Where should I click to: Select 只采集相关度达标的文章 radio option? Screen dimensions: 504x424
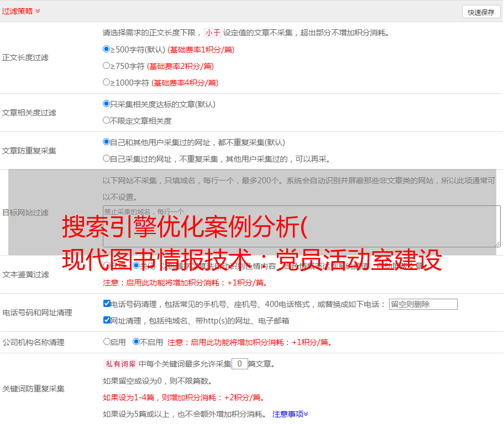coord(107,104)
